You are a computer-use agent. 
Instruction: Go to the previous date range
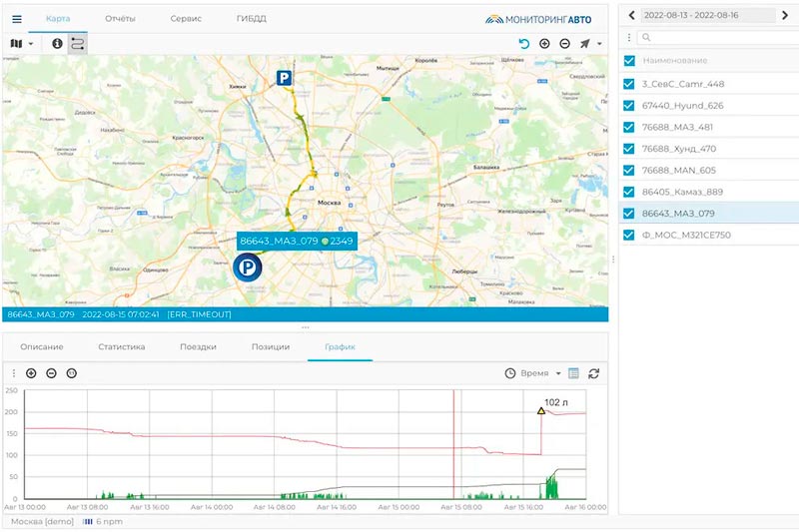631,15
